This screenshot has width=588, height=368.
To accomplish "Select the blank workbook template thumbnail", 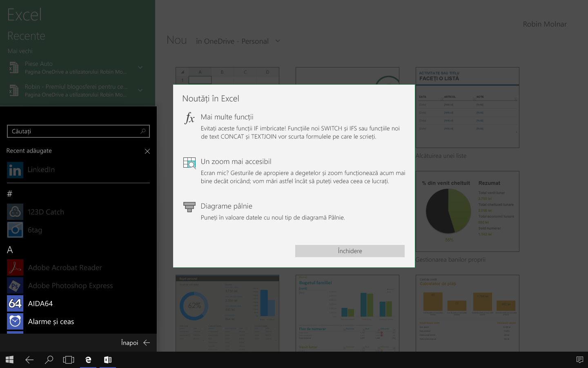I will (x=227, y=76).
